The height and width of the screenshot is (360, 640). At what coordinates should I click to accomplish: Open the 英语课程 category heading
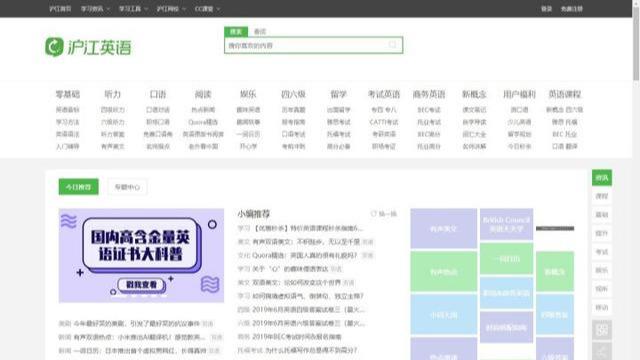point(564,94)
